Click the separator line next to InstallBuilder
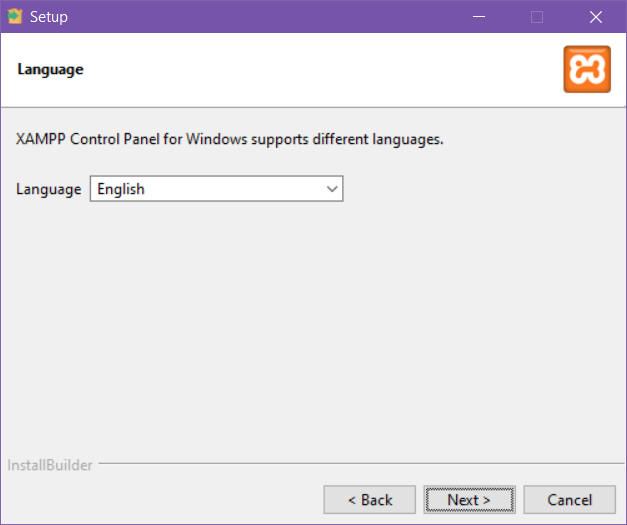Image resolution: width=627 pixels, height=525 pixels. 350,465
